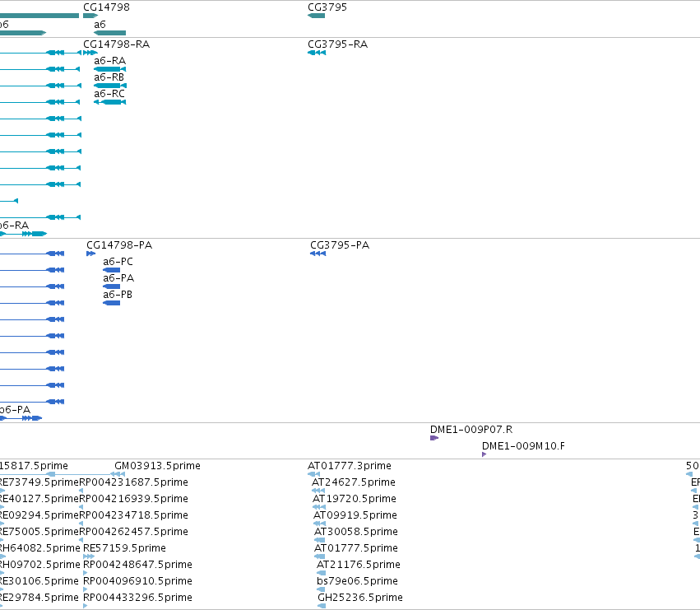Viewport: 700px width, 610px height.
Task: Select the purple DME1-009P07.R glyph
Action: pyautogui.click(x=434, y=438)
